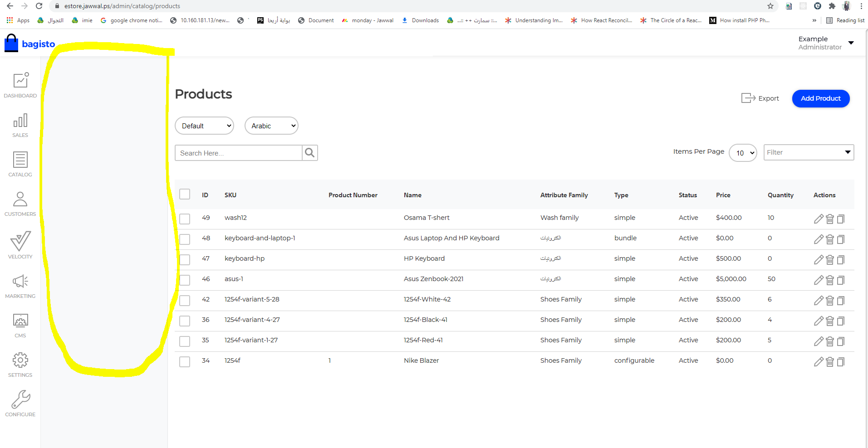The image size is (868, 448).
Task: Edit Nike Blazer product with pencil icon
Action: [x=819, y=362]
